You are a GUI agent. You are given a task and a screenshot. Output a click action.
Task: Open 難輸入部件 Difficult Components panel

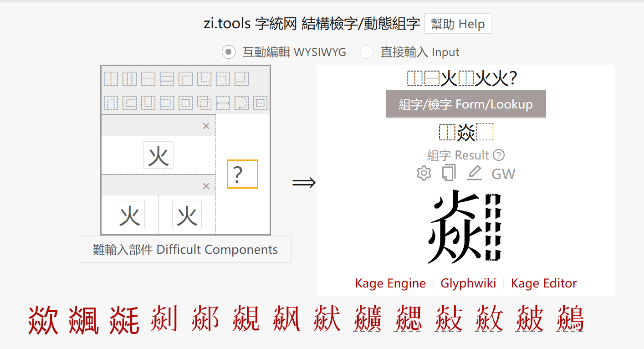pos(185,249)
